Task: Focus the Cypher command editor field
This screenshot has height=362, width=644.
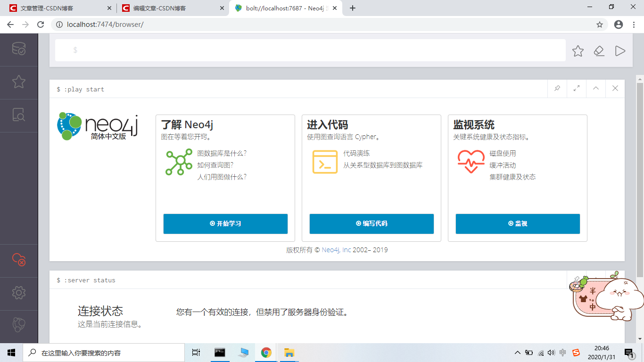Action: (x=310, y=50)
